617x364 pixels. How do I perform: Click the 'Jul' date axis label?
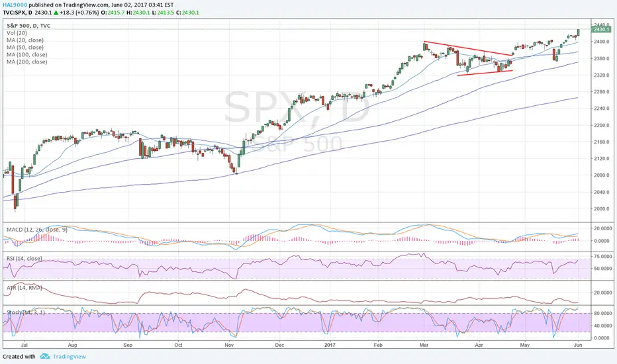24,345
